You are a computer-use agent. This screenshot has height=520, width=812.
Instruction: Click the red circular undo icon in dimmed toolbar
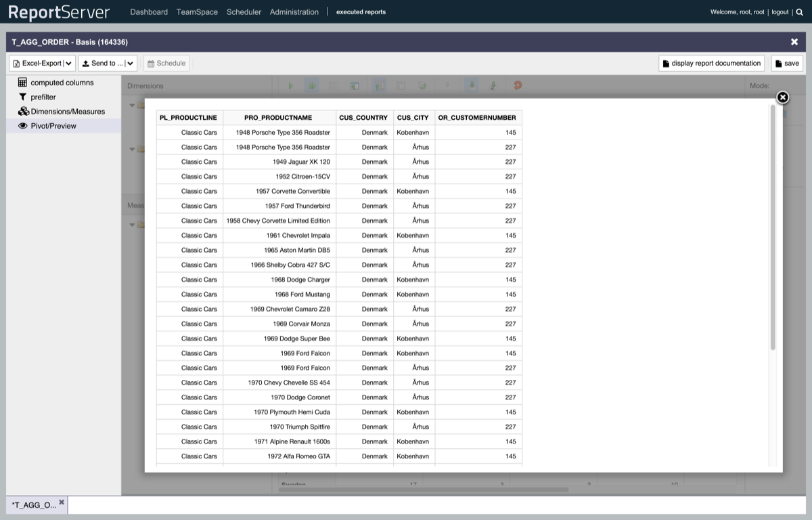tap(518, 86)
